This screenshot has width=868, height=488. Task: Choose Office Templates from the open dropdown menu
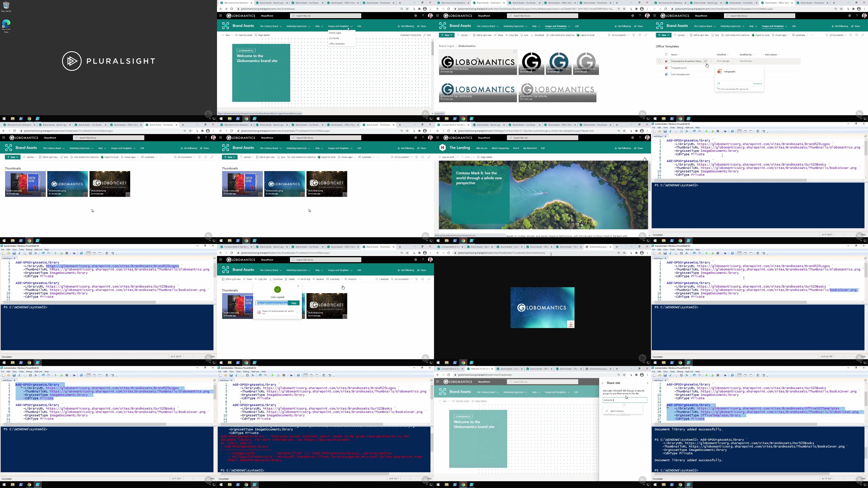point(337,44)
